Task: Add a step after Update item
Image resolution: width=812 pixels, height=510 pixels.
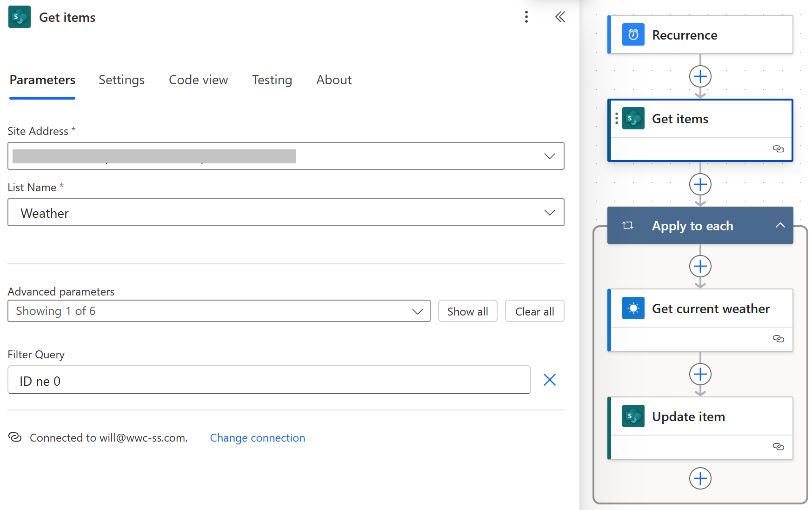Action: coord(700,478)
